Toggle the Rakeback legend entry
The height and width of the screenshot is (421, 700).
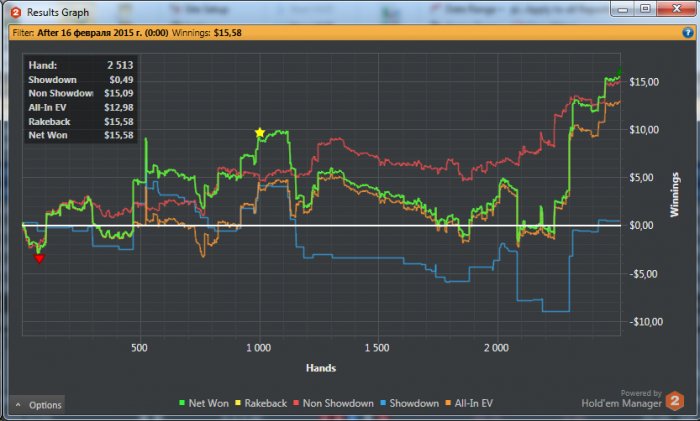pyautogui.click(x=261, y=403)
